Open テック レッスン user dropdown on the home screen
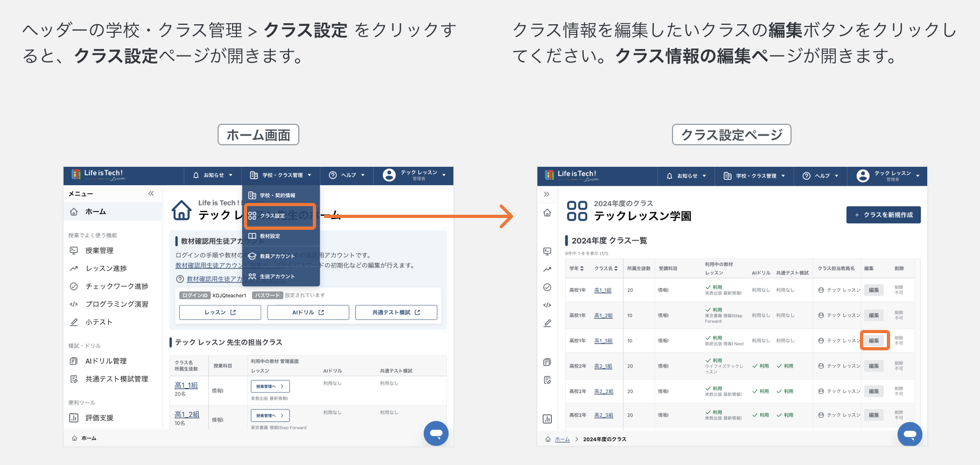 (x=414, y=175)
